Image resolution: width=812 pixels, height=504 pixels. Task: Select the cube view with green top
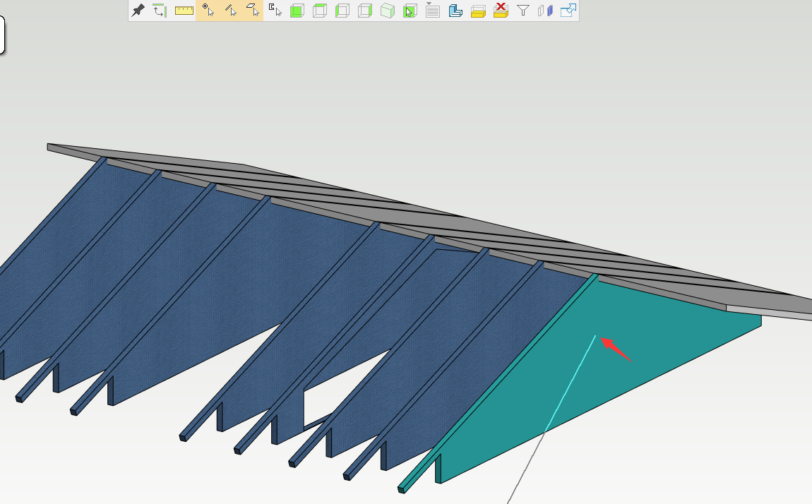[x=320, y=11]
